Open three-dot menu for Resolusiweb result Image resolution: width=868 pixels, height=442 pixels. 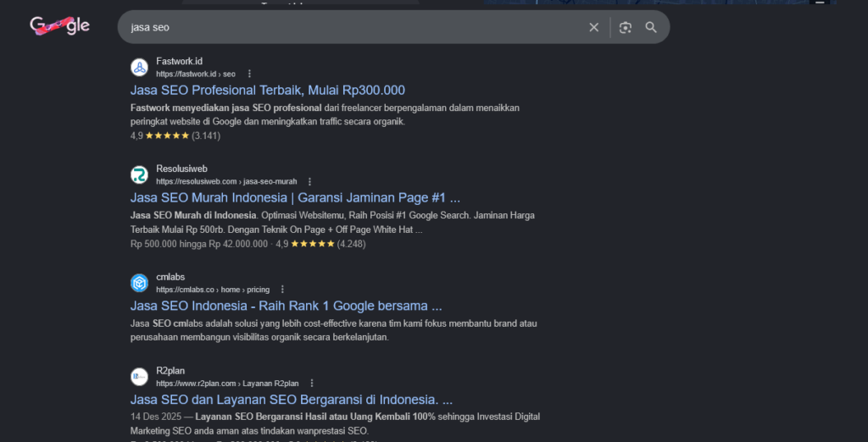coord(309,181)
